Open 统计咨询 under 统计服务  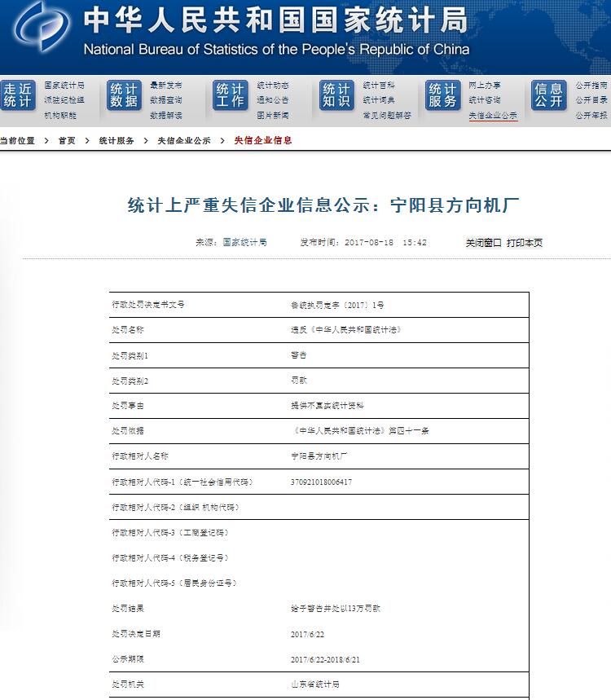coord(485,100)
